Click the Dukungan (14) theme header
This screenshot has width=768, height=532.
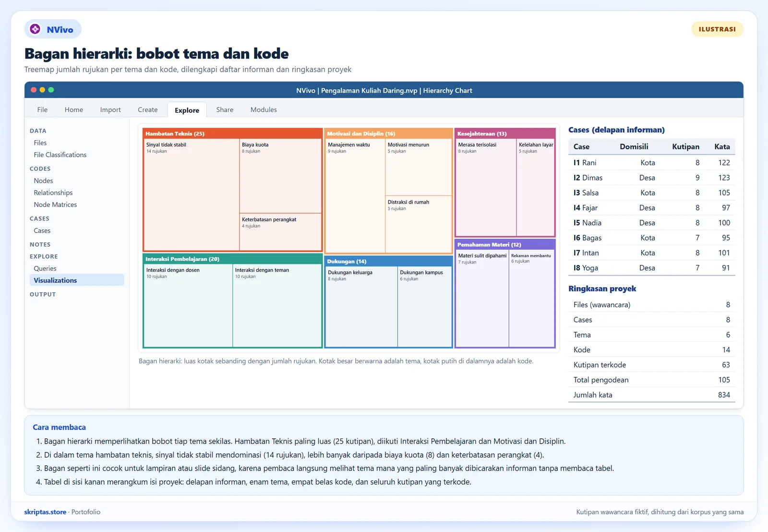[x=389, y=261]
